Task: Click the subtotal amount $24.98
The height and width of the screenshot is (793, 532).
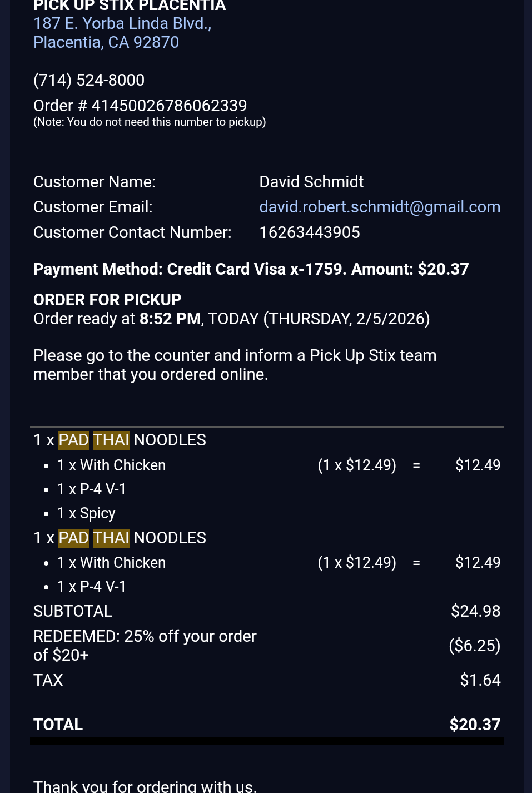Action: [475, 611]
